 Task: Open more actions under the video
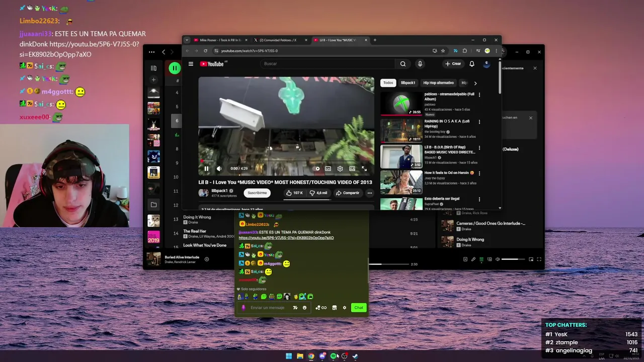tap(369, 193)
